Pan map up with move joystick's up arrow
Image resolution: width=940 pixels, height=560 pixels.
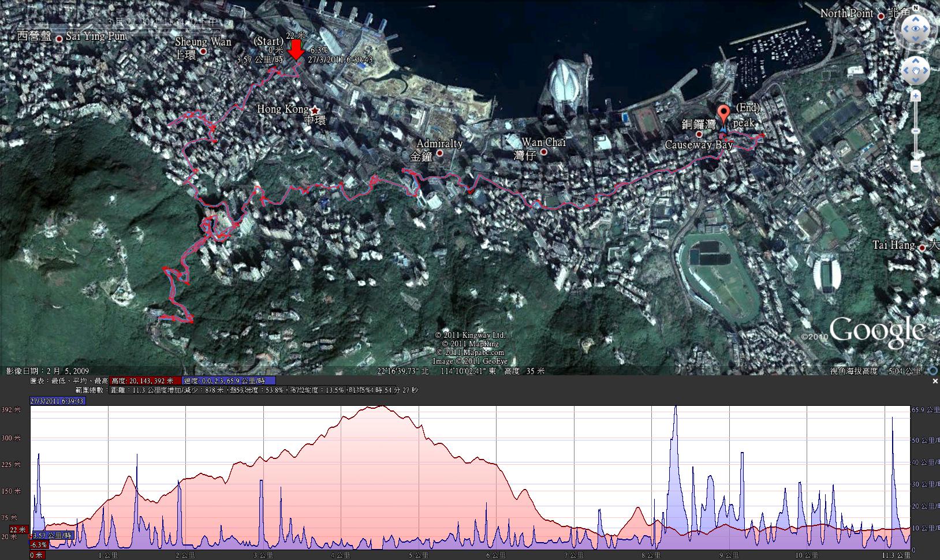point(915,59)
